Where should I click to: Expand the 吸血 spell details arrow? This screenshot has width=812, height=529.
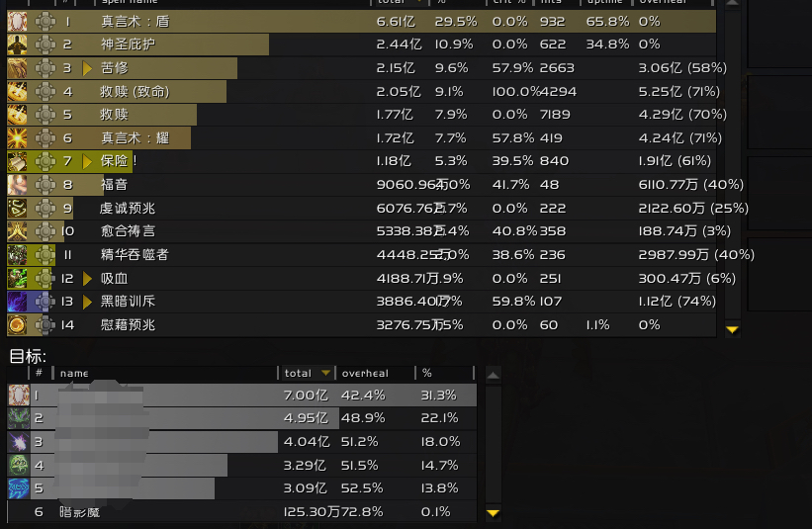pyautogui.click(x=88, y=278)
